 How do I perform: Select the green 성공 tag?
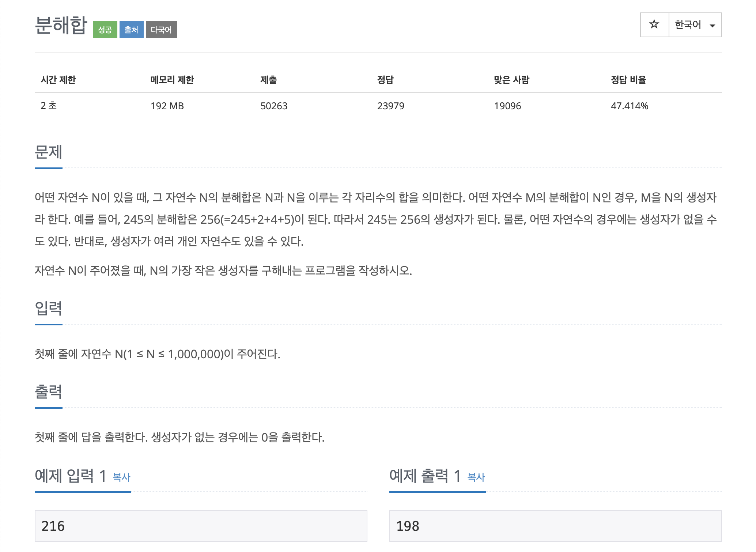(105, 30)
